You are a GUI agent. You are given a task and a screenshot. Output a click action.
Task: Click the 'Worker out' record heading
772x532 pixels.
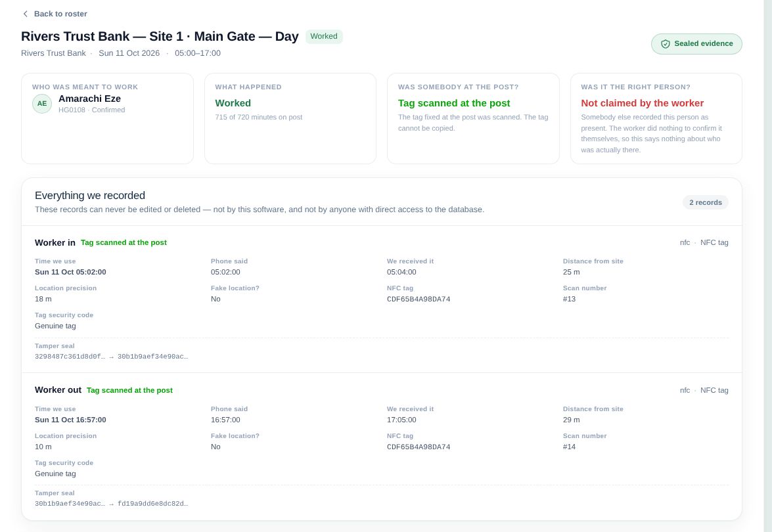point(58,389)
